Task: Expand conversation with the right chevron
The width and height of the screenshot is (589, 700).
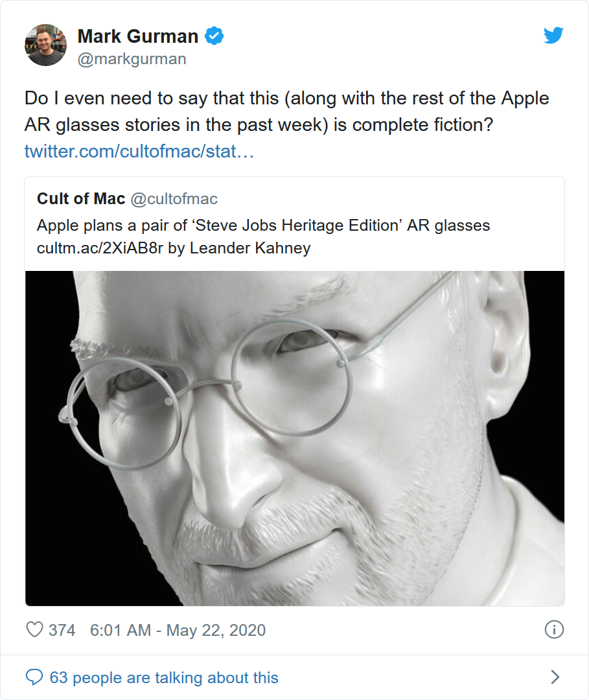Action: point(555,678)
